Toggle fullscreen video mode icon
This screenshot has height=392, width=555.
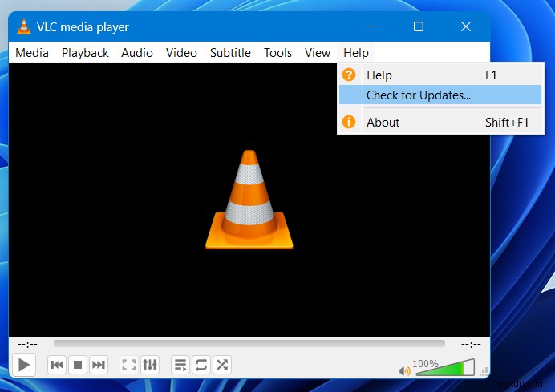point(129,365)
